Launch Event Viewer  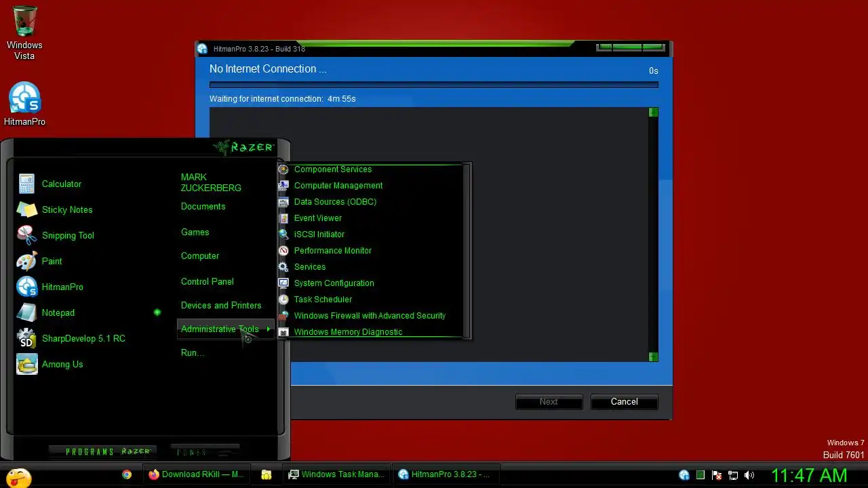[x=317, y=218]
